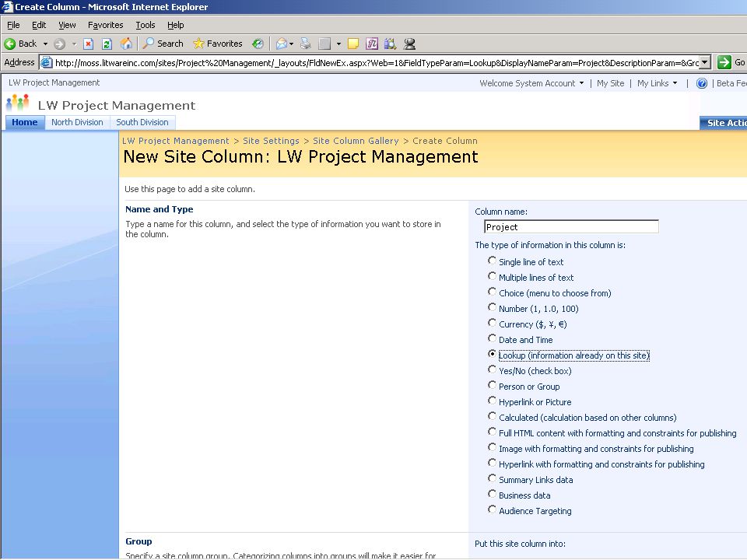Open the Favorites pane star button
This screenshot has width=747, height=560.
(x=218, y=44)
